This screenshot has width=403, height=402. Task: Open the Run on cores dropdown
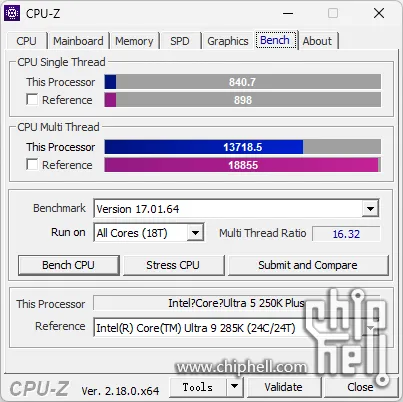click(195, 233)
